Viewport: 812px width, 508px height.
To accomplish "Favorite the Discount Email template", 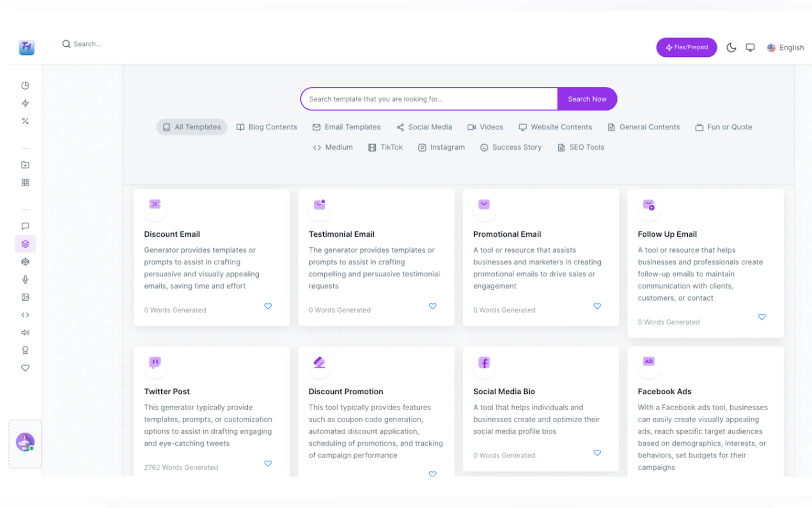I will click(x=268, y=306).
